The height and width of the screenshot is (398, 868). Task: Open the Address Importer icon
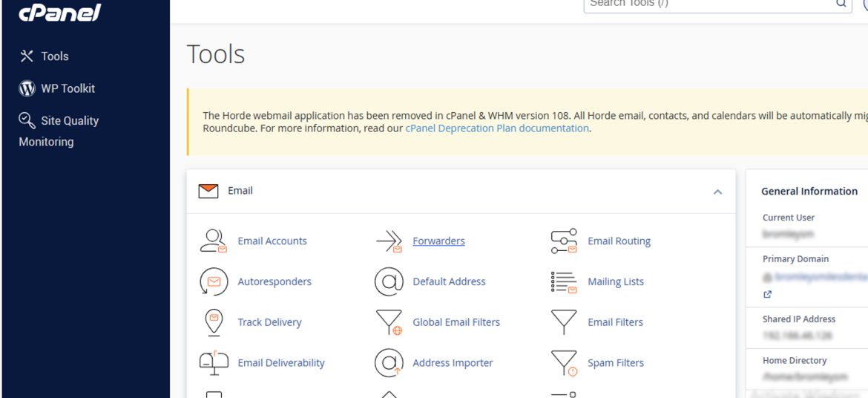click(389, 363)
